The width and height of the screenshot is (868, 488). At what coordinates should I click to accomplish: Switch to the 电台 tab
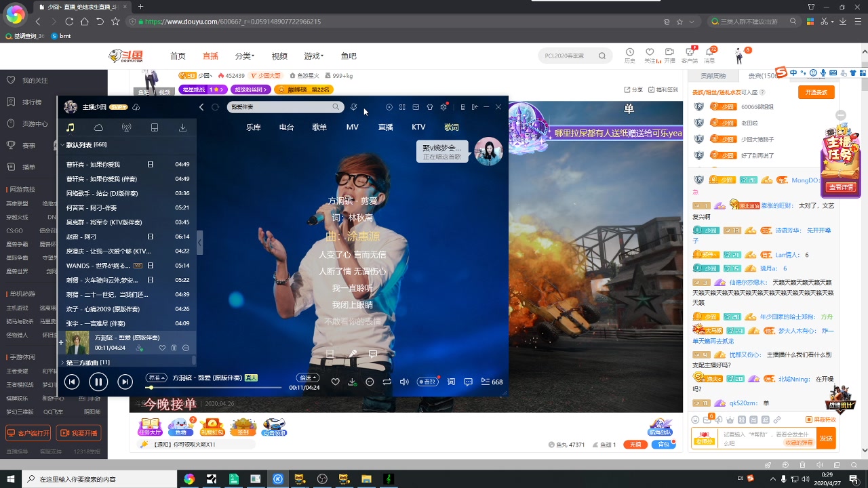coord(286,127)
